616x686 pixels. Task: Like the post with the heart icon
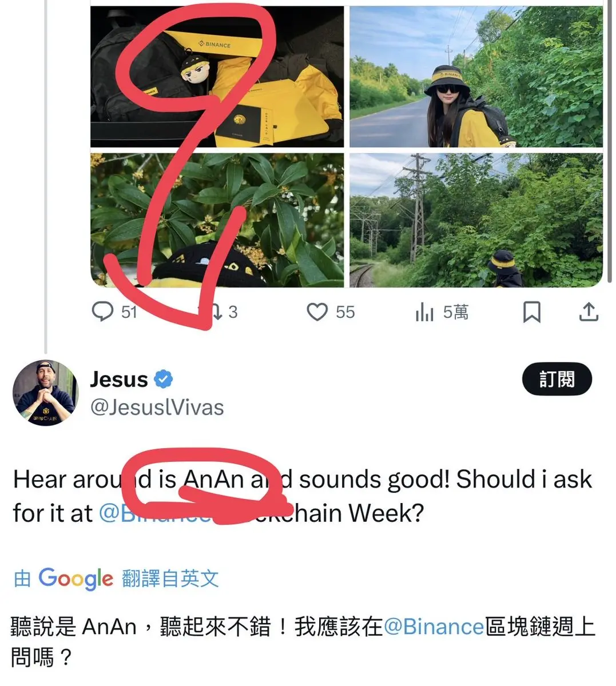click(x=317, y=312)
